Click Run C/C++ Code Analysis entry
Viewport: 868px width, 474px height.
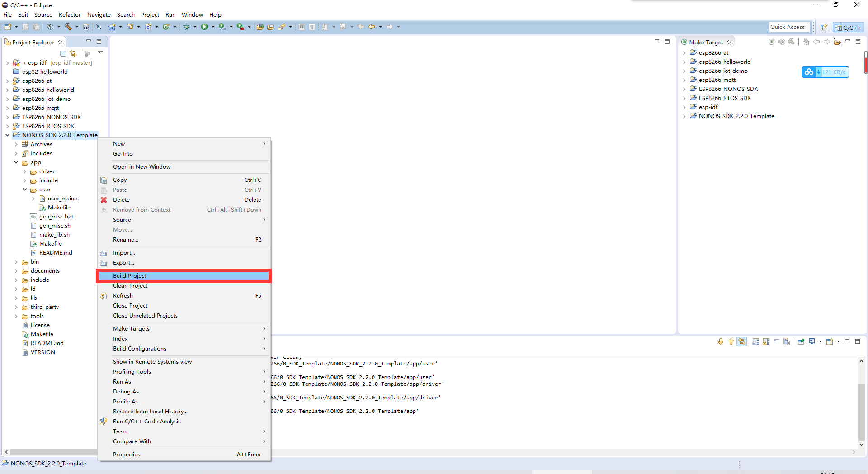click(184, 422)
